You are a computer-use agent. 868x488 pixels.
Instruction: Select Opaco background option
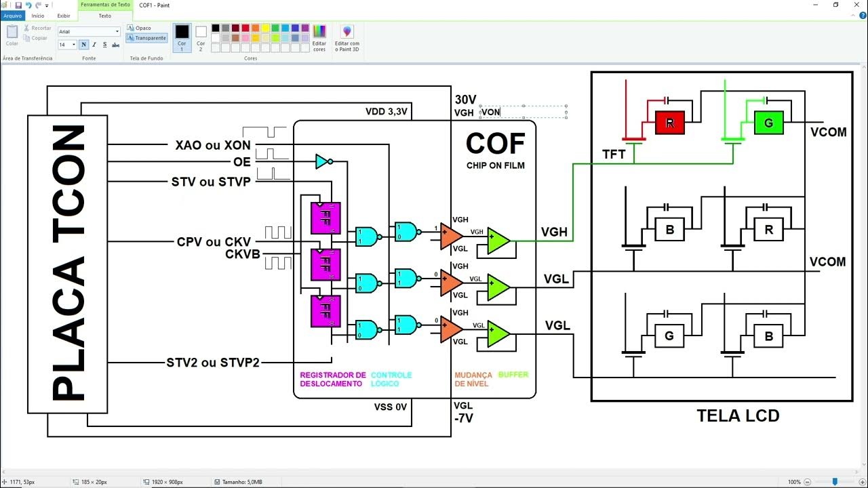coord(139,28)
